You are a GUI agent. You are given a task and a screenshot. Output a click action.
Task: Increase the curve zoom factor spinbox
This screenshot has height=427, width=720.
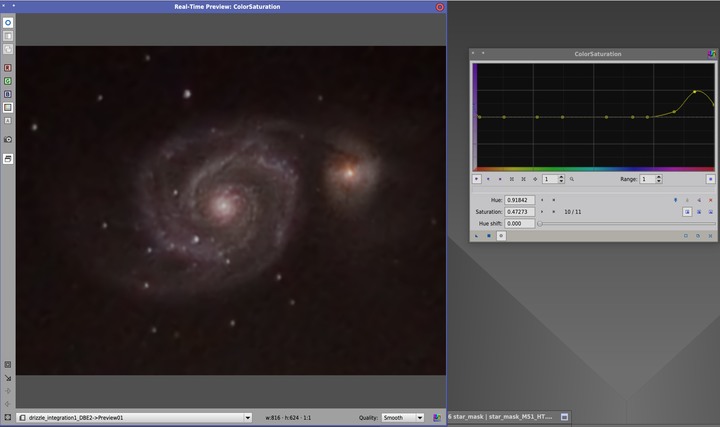pyautogui.click(x=561, y=177)
